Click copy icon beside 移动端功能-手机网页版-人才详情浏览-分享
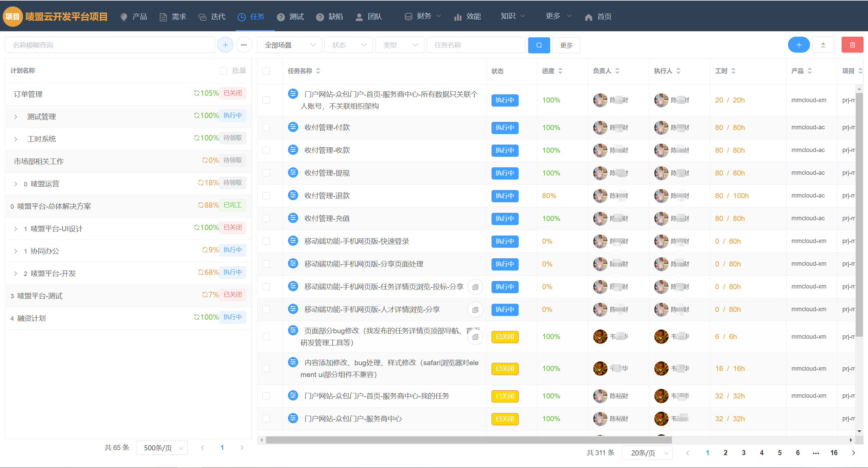Viewport: 868px width, 468px height. (475, 310)
